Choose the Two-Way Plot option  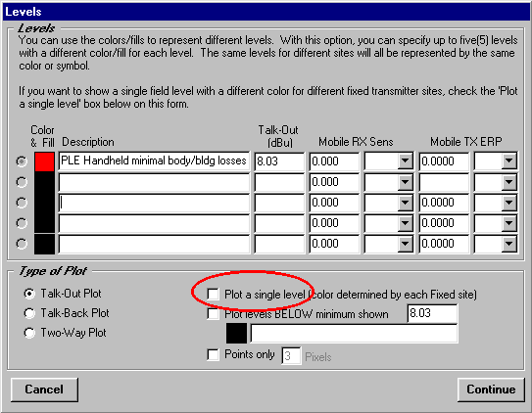(x=29, y=333)
